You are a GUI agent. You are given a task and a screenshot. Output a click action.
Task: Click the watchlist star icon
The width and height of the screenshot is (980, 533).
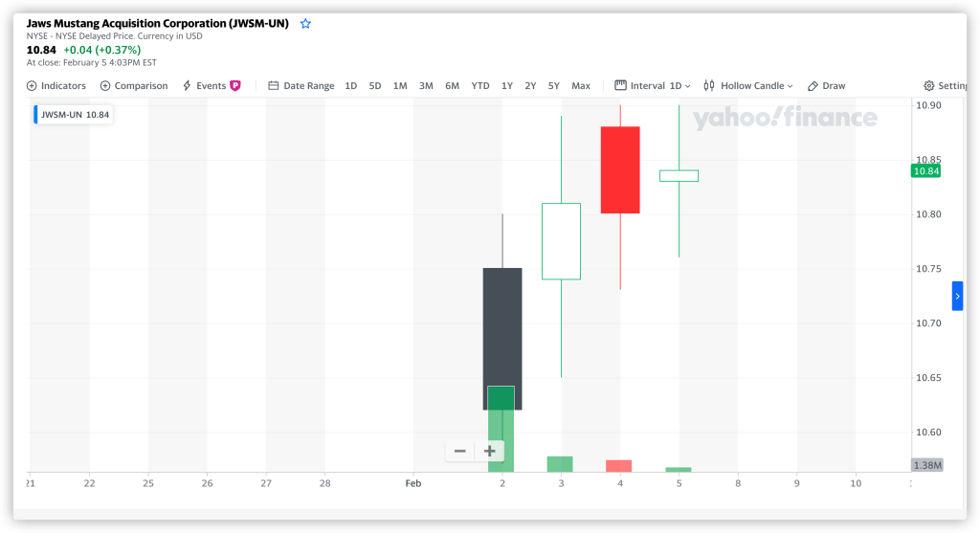pyautogui.click(x=305, y=23)
